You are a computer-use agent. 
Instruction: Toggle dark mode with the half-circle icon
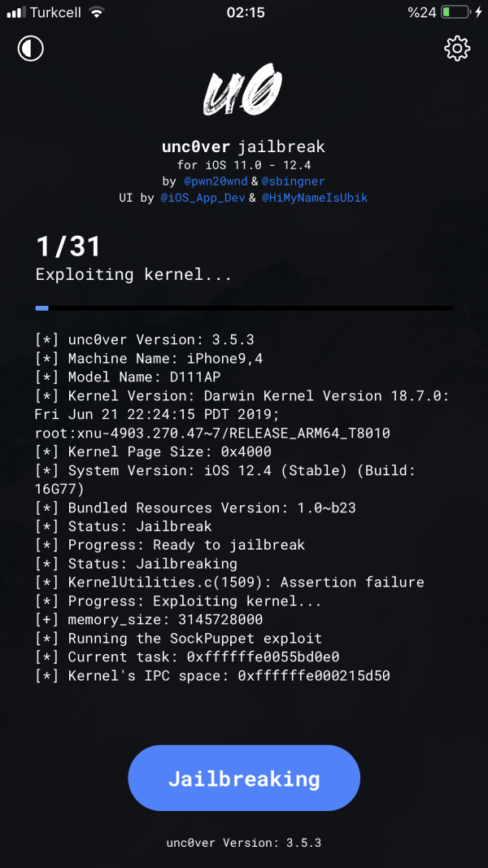coord(30,48)
